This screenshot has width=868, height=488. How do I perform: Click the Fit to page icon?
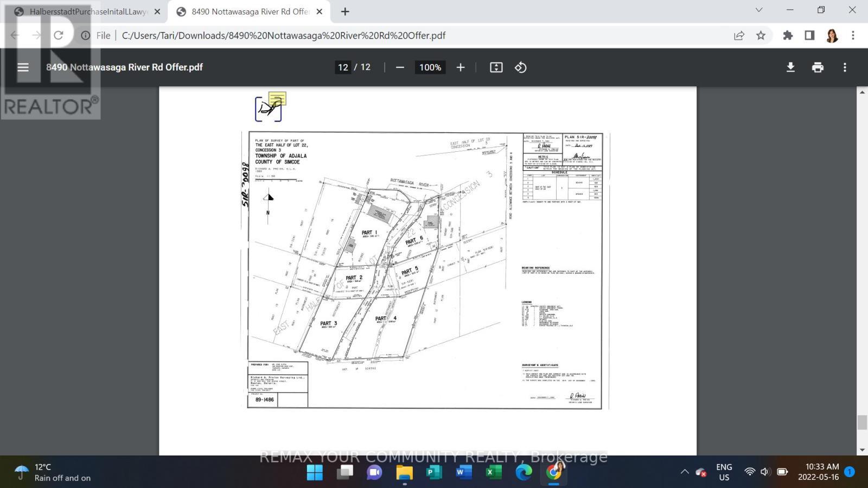[x=496, y=67]
